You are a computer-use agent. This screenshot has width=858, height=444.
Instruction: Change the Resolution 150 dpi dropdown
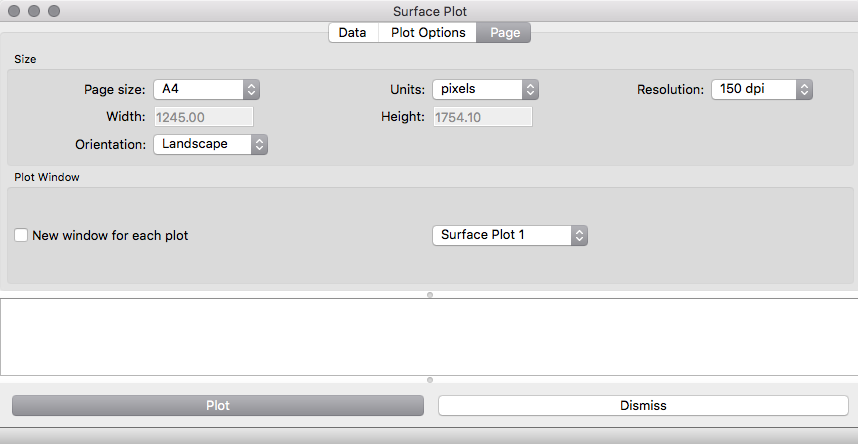pyautogui.click(x=761, y=89)
